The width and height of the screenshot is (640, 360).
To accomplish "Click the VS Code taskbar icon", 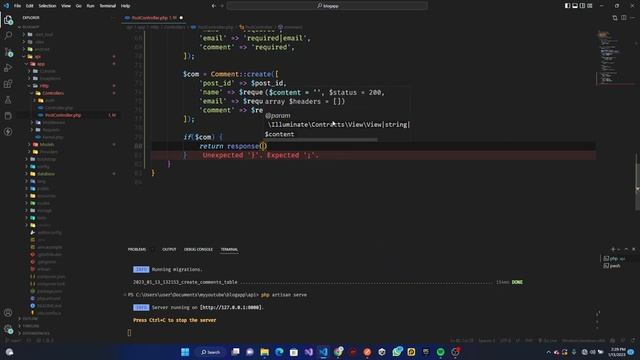I will coord(323,352).
